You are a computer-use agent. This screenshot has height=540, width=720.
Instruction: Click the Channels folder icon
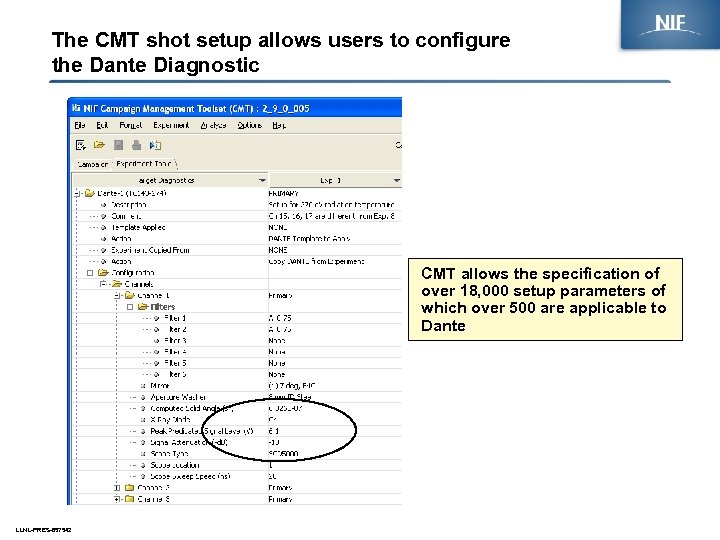[x=117, y=284]
